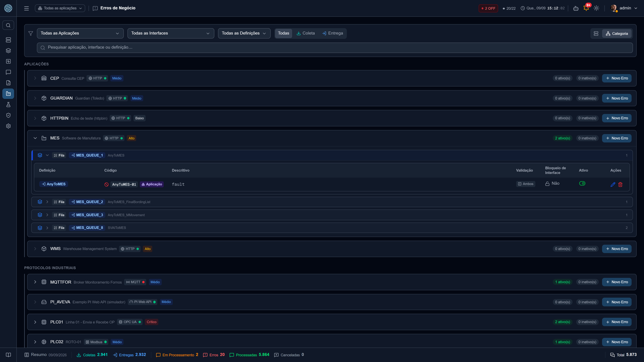Open the robot assistant icon in header
Image resolution: width=644 pixels, height=362 pixels.
[x=576, y=8]
